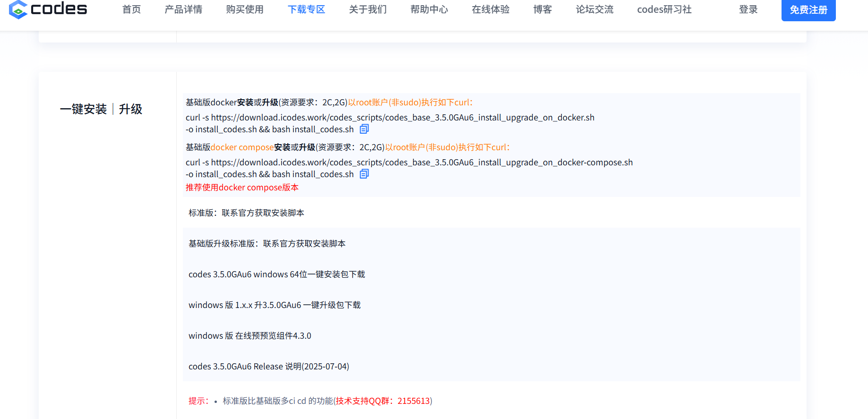Screen dimensions: 868x419
Task: Go to 购买使用 page
Action: coord(245,9)
